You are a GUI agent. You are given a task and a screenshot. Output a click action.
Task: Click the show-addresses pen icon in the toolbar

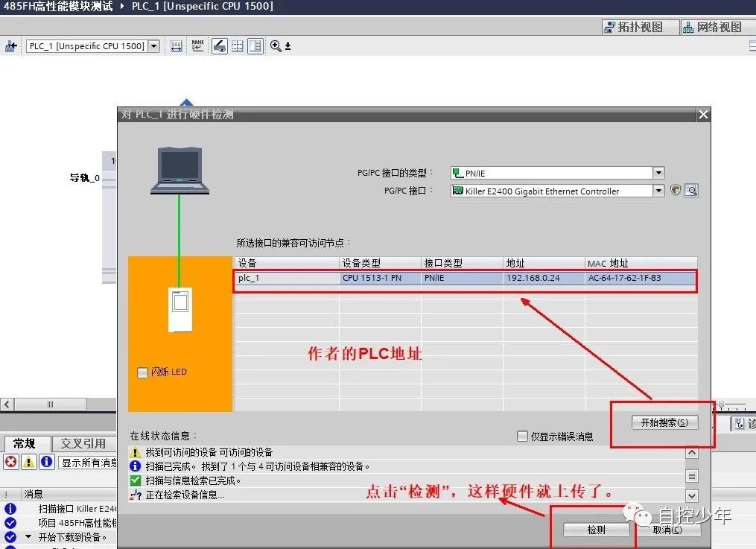point(218,45)
